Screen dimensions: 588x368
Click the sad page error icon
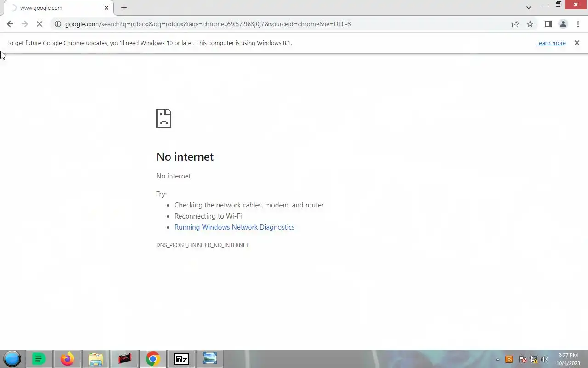pyautogui.click(x=164, y=118)
